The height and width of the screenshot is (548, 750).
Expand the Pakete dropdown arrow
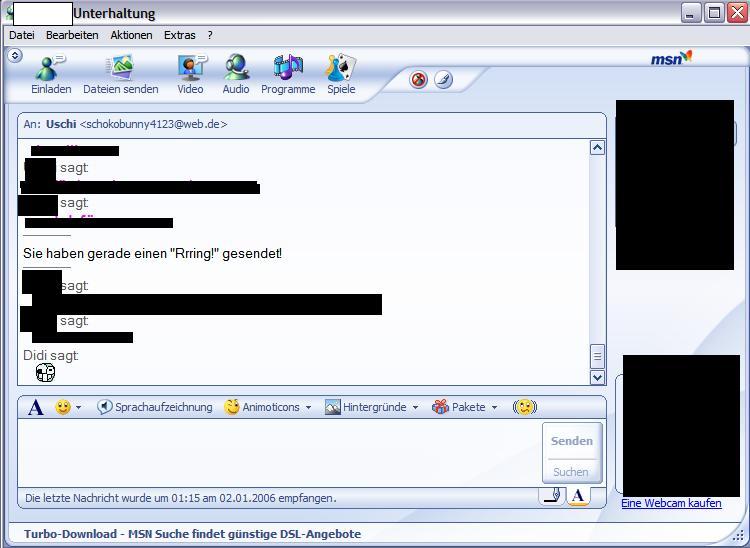click(x=495, y=408)
